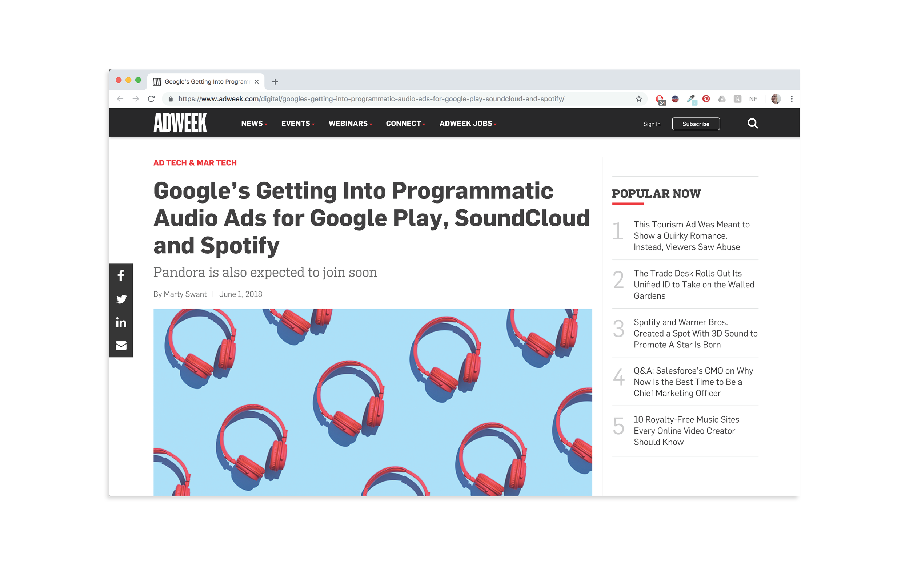Share article on LinkedIn

click(x=121, y=323)
